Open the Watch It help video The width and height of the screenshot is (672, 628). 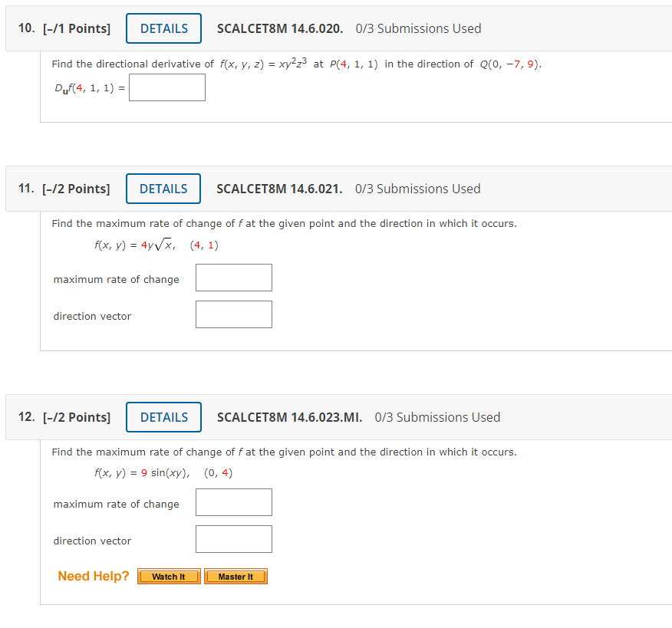168,576
